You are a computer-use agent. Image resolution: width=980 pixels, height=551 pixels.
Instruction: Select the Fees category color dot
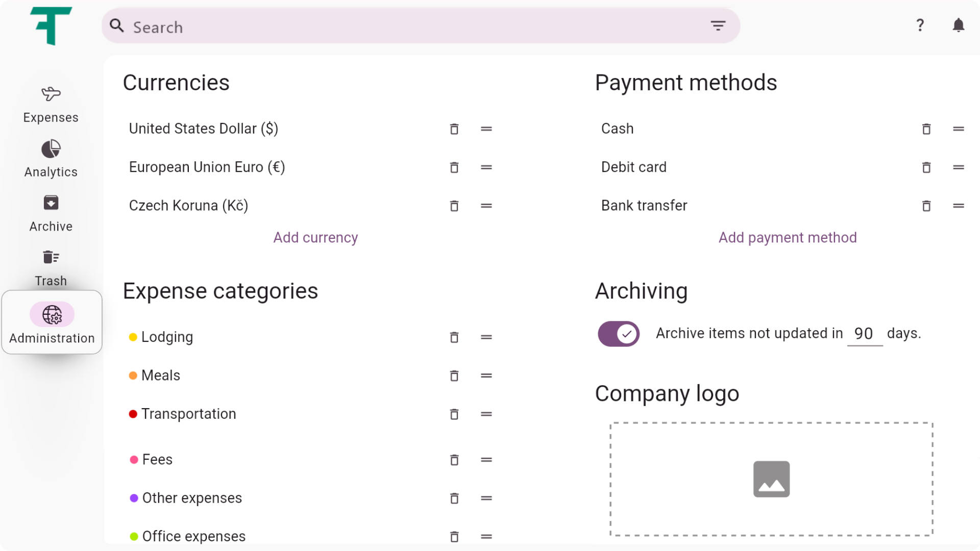click(x=133, y=459)
